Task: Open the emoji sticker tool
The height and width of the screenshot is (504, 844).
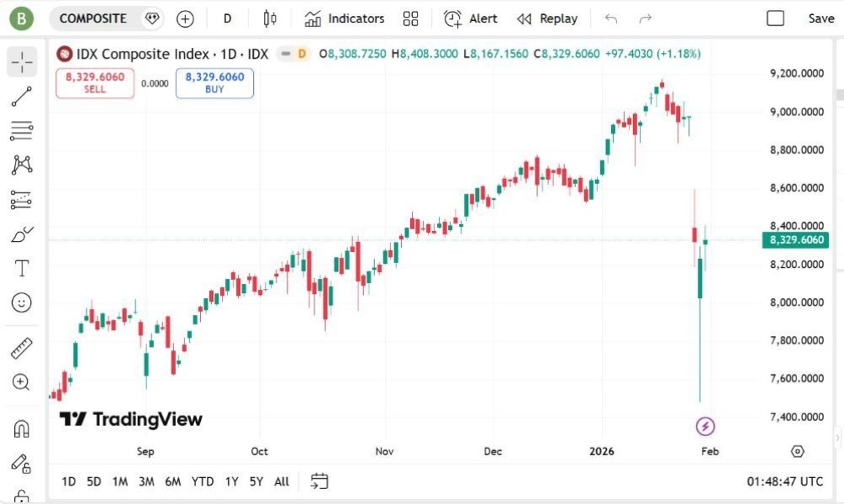Action: tap(20, 302)
